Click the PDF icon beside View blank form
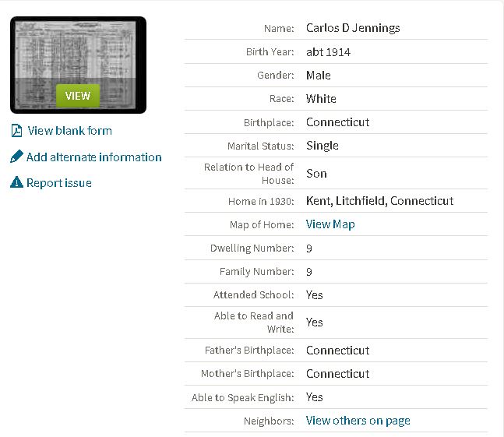This screenshot has height=437, width=504. pyautogui.click(x=16, y=131)
